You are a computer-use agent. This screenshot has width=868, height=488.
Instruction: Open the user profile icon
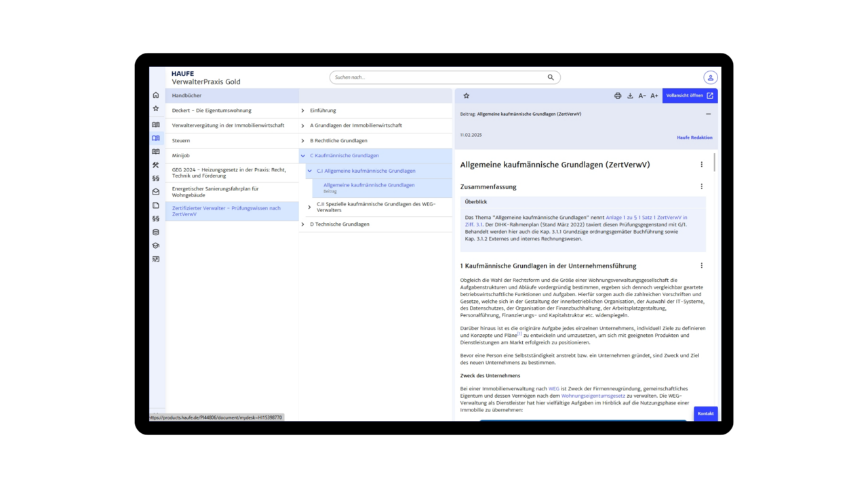click(710, 78)
